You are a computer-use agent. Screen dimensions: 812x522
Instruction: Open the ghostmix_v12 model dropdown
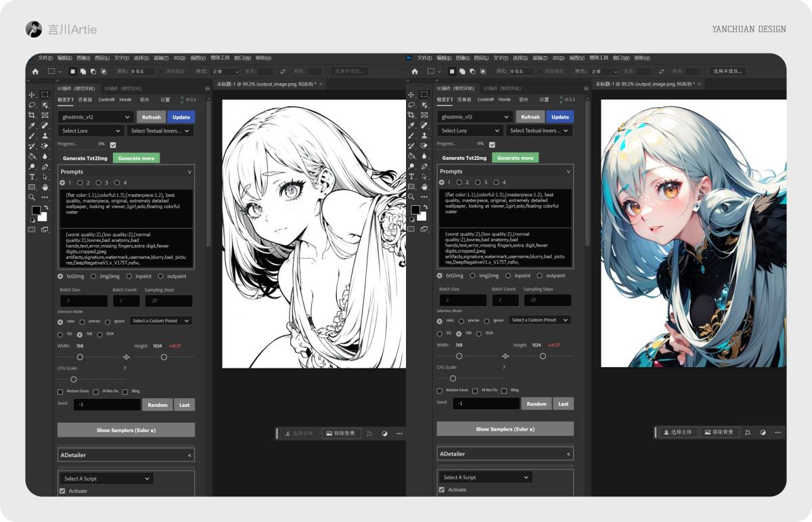[x=95, y=117]
